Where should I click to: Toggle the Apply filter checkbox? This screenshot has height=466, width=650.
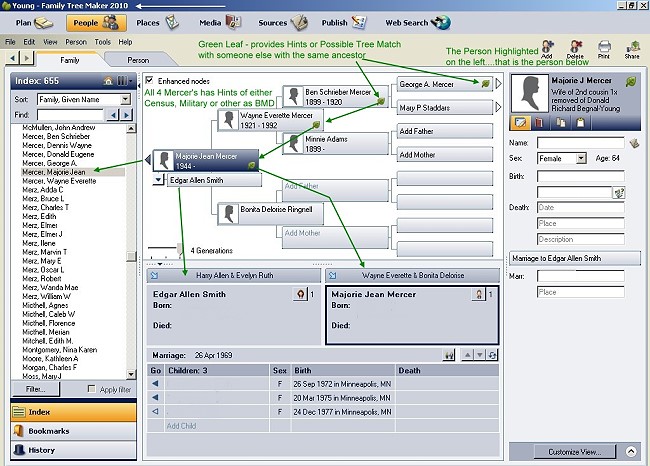[92, 389]
